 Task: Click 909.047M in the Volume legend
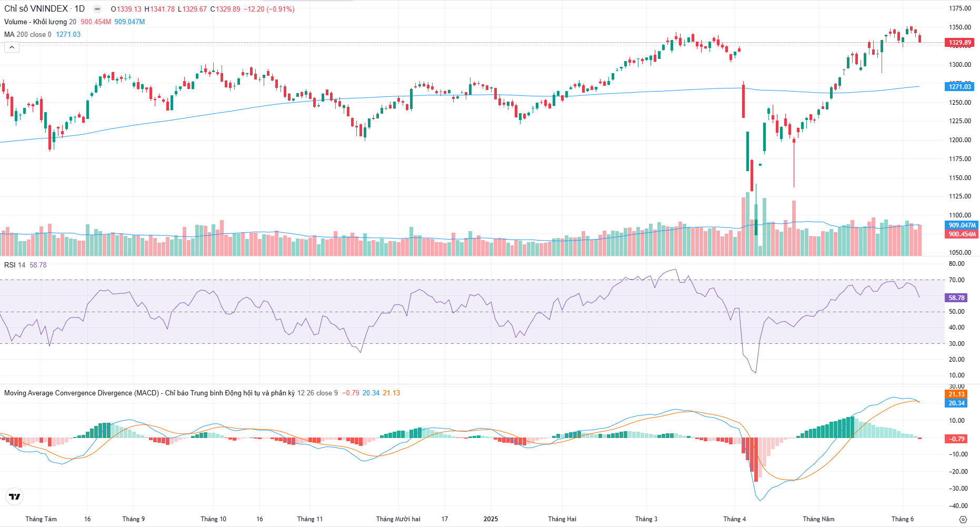pos(129,22)
